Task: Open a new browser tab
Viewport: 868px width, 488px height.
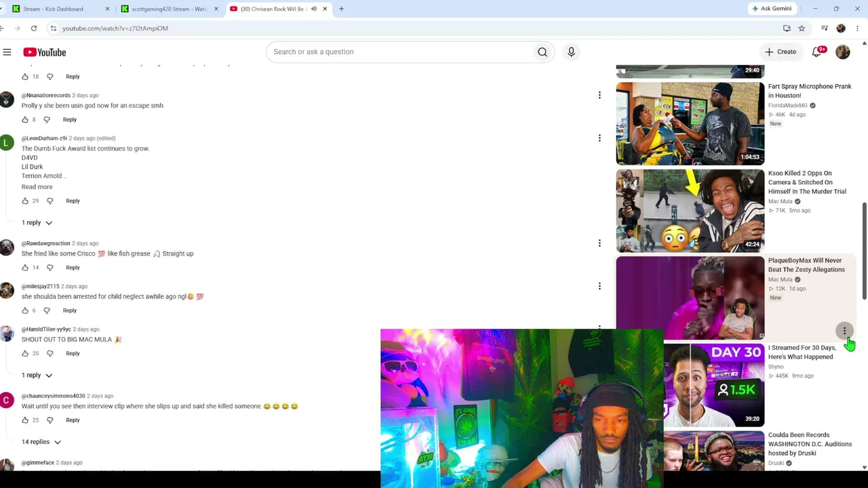Action: (341, 9)
